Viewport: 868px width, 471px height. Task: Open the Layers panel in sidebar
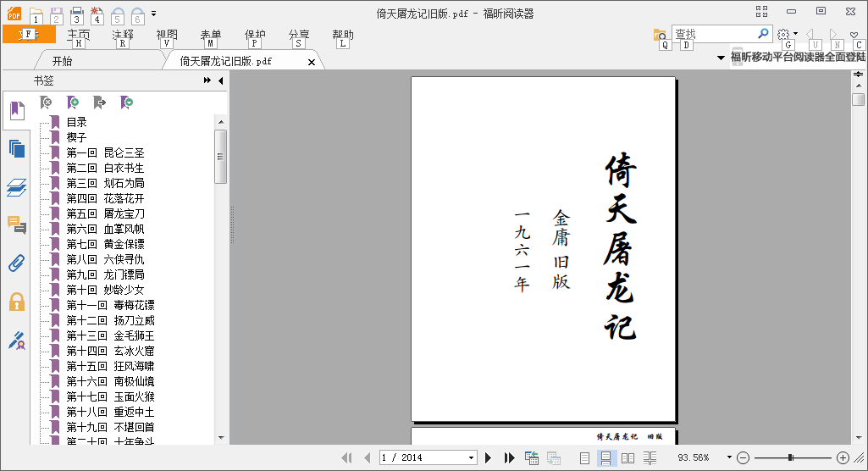pos(17,187)
